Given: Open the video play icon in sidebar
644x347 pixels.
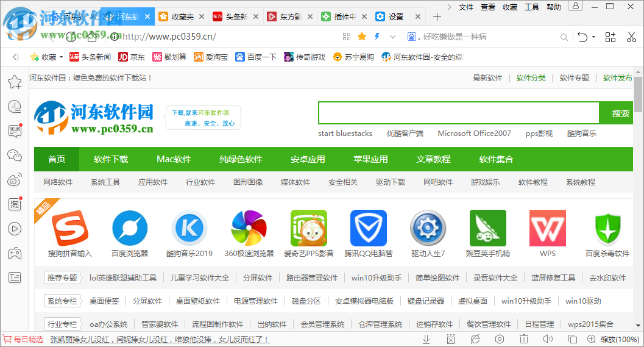Looking at the screenshot, I should click(x=15, y=229).
